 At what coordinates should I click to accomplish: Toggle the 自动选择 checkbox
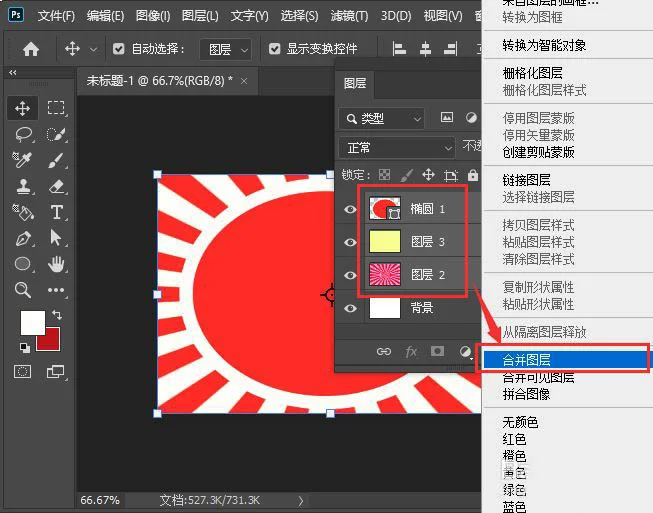pyautogui.click(x=119, y=49)
